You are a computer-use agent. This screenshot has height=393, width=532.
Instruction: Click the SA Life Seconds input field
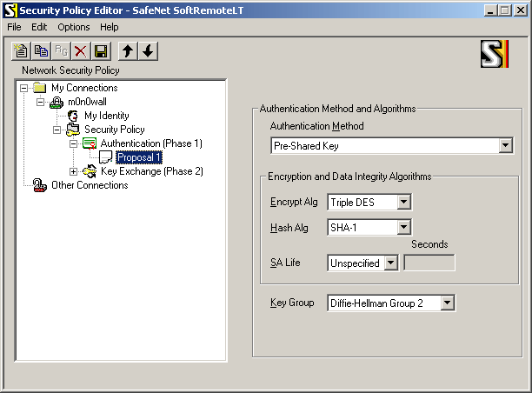click(x=429, y=263)
